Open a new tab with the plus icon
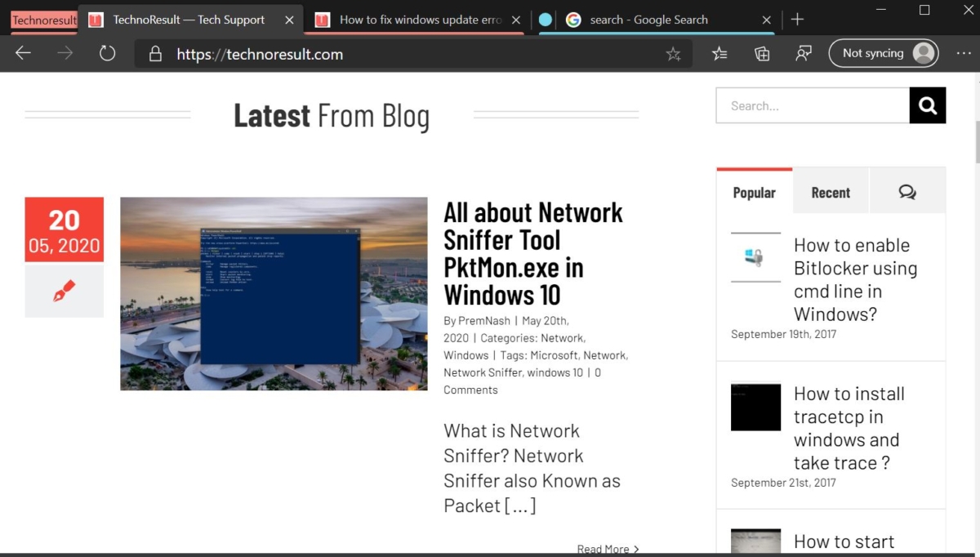This screenshot has height=557, width=980. (798, 20)
